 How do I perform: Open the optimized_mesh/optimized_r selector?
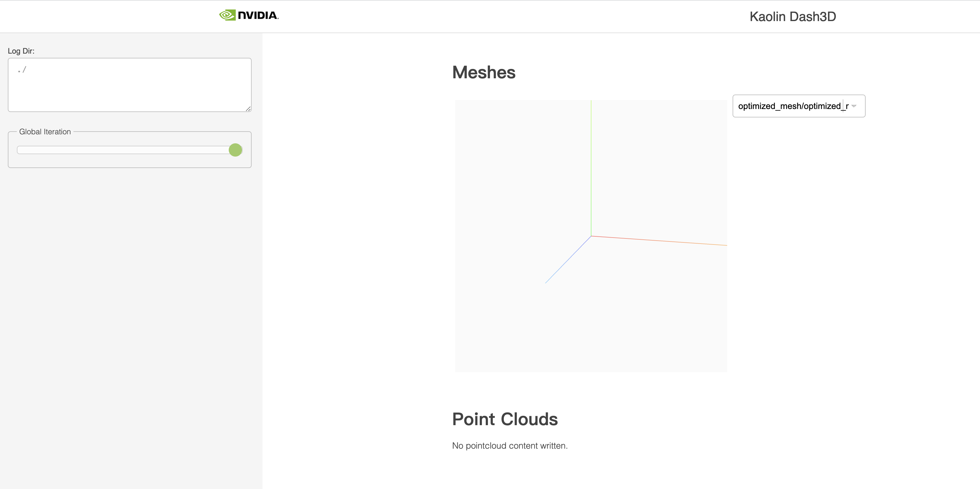pyautogui.click(x=799, y=106)
